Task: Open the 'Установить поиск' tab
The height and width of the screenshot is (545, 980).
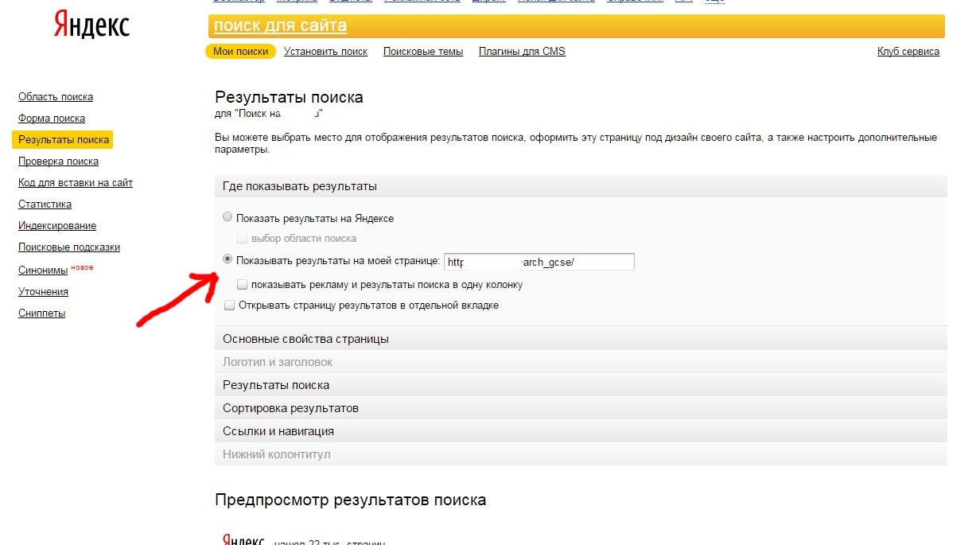Action: click(x=325, y=52)
